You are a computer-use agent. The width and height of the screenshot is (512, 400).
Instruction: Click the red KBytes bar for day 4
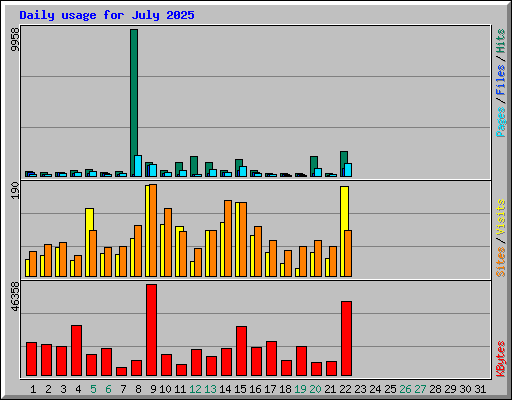pos(76,351)
